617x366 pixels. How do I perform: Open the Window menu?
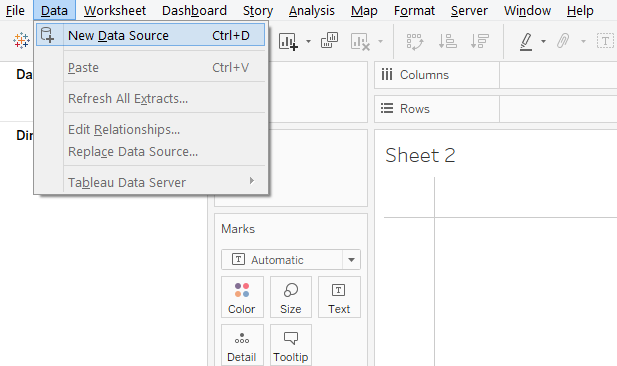coord(527,11)
